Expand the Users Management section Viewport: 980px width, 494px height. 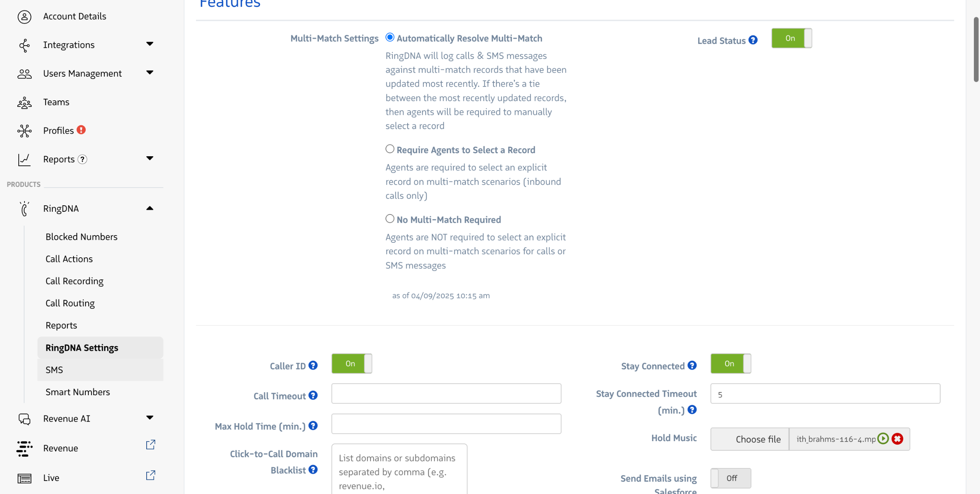(x=150, y=72)
